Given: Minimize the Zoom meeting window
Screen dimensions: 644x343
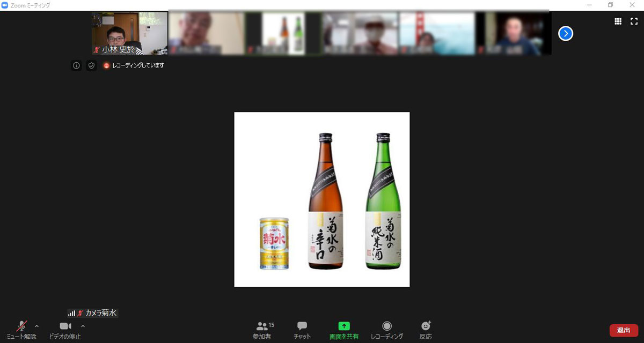Looking at the screenshot, I should coord(589,5).
